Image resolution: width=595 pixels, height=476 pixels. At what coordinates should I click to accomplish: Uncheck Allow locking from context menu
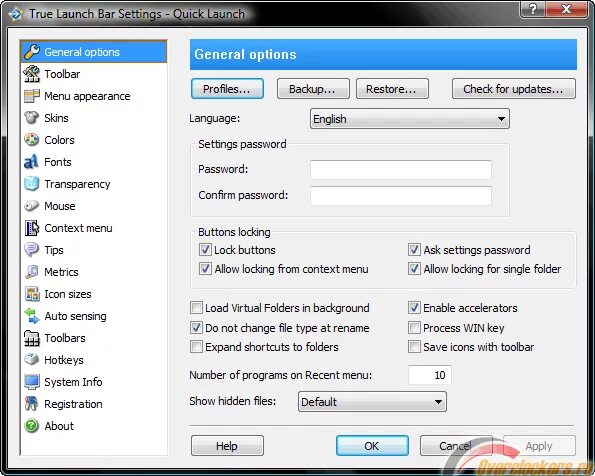tap(205, 269)
